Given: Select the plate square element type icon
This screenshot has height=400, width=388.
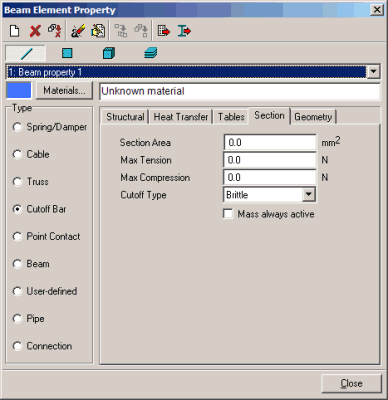Looking at the screenshot, I should (x=67, y=53).
